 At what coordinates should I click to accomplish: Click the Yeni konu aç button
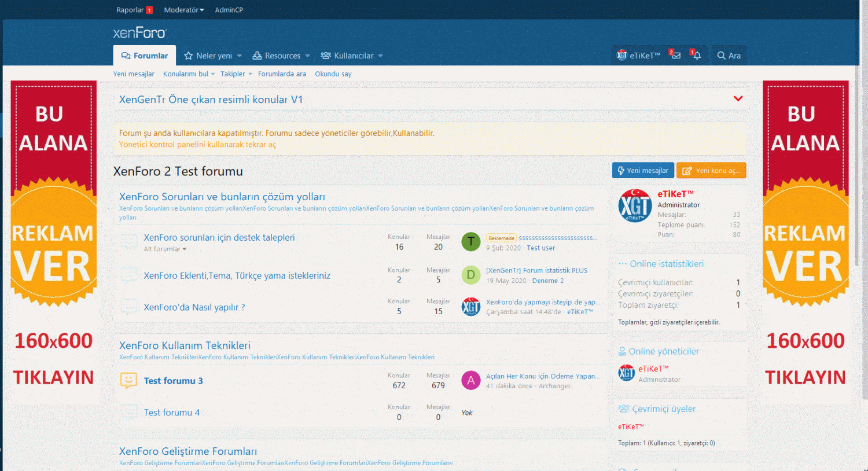[x=711, y=170]
